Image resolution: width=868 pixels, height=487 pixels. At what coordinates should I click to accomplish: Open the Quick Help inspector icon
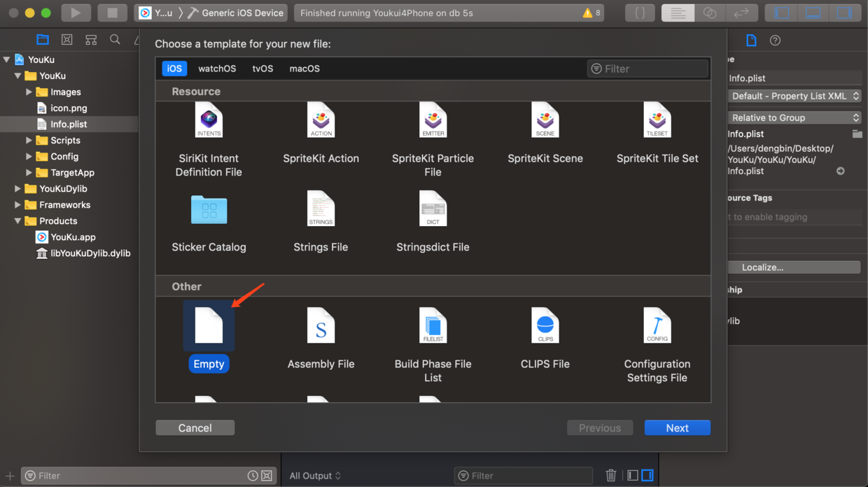pos(775,41)
